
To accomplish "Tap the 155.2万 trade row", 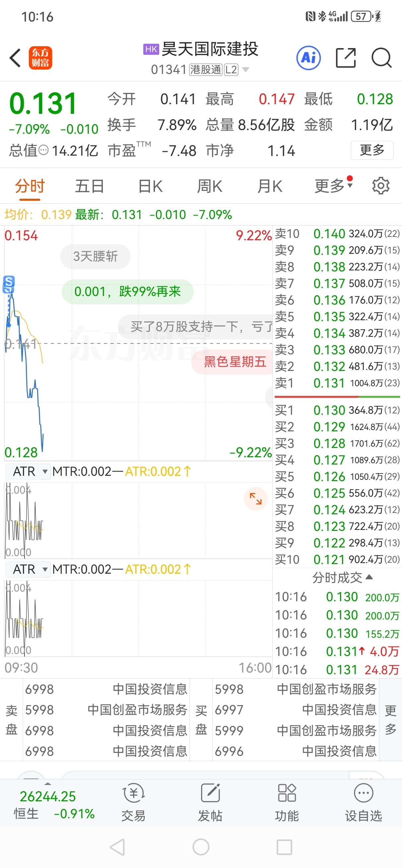I will [x=337, y=633].
